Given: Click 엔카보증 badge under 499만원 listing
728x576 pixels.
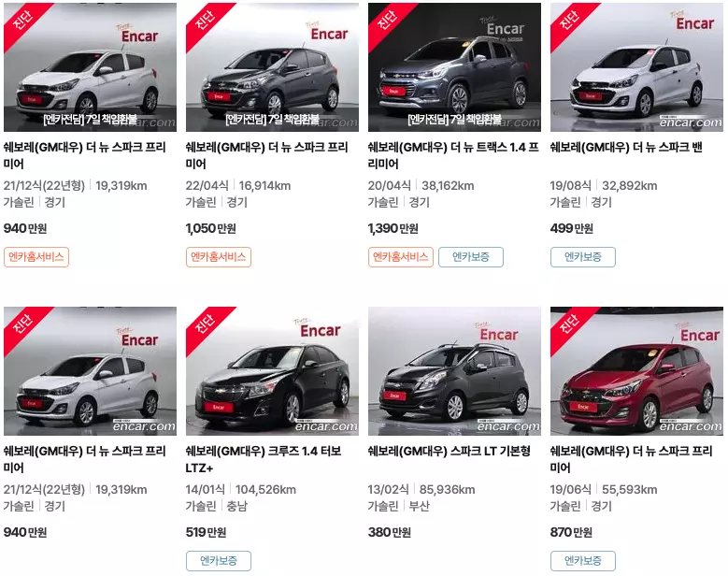Looking at the screenshot, I should [582, 257].
